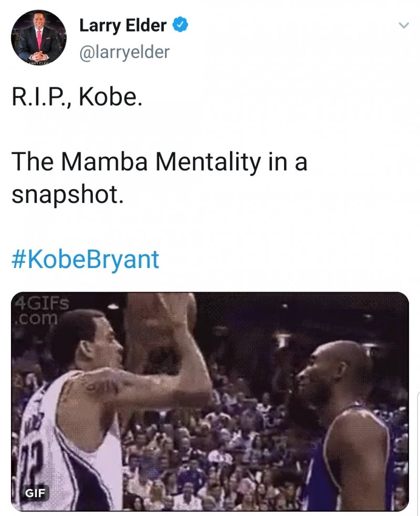Open the @larryelder handle

(x=124, y=51)
